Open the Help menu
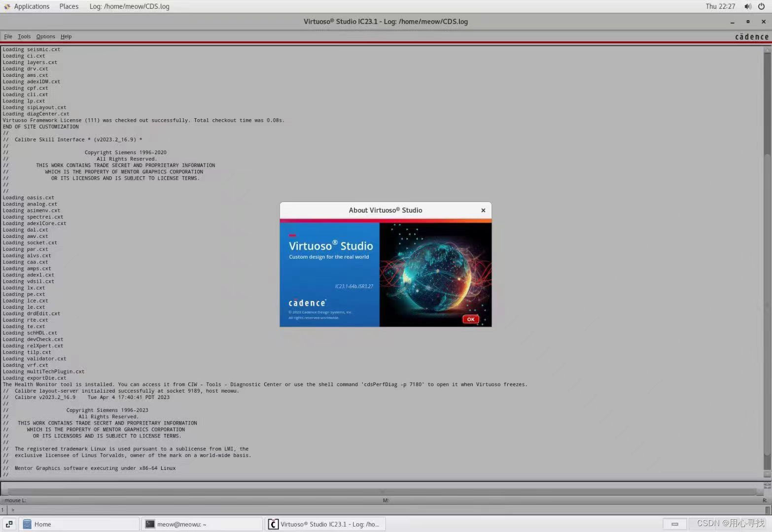Image resolution: width=772 pixels, height=532 pixels. coord(66,36)
